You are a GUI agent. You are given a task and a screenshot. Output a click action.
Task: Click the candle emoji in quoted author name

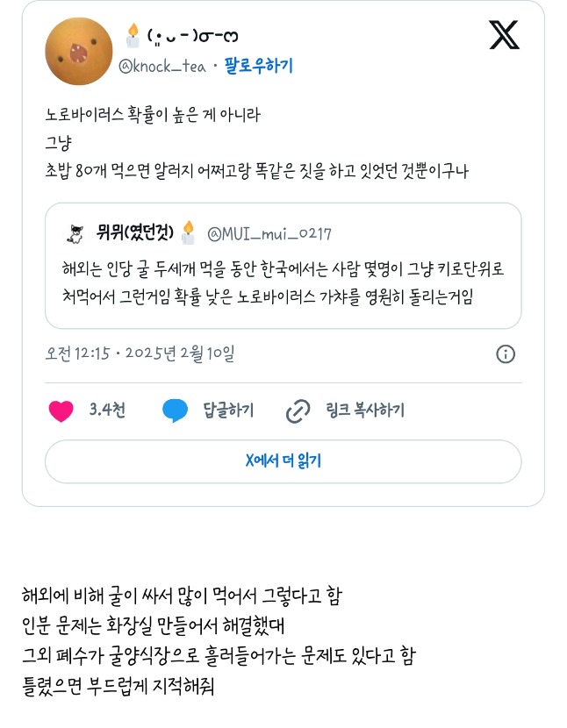tap(188, 232)
